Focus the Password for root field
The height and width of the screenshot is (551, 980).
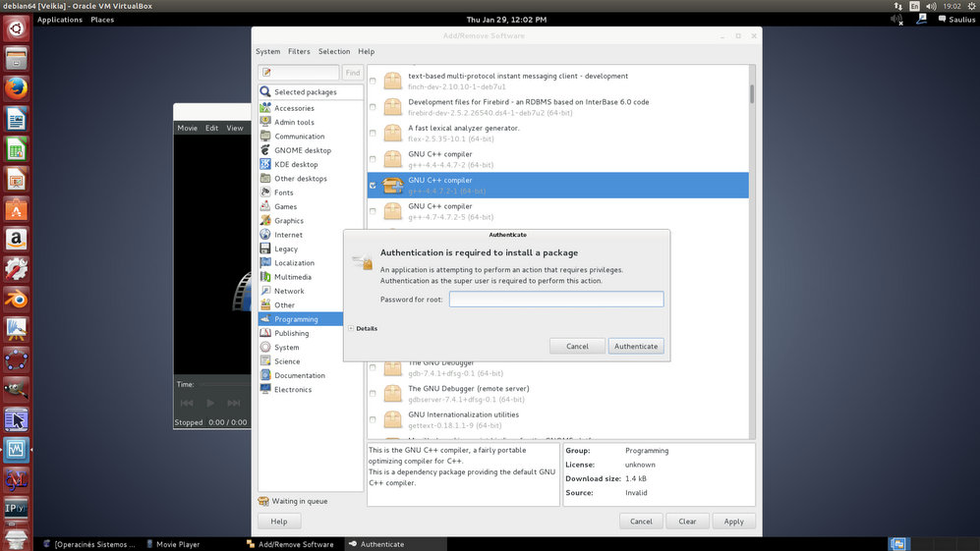(x=556, y=300)
